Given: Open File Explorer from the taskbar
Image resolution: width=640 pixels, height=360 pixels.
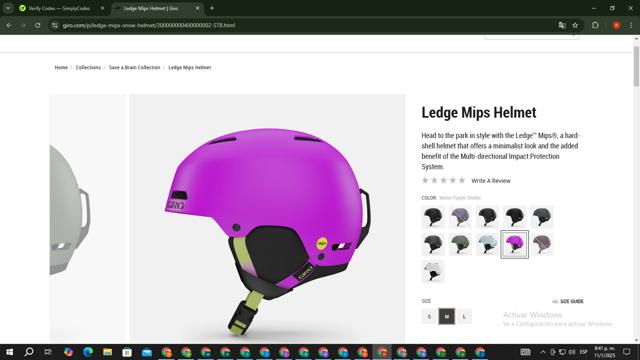Looking at the screenshot, I should point(107,352).
